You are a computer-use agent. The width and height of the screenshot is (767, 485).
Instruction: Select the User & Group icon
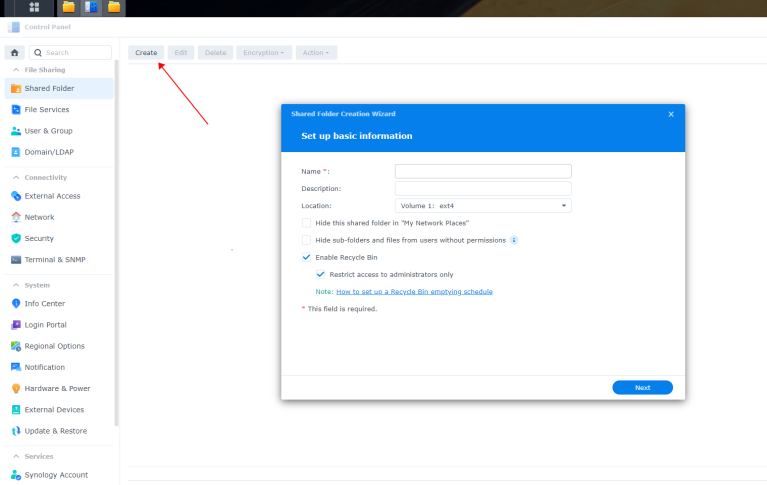pyautogui.click(x=16, y=131)
